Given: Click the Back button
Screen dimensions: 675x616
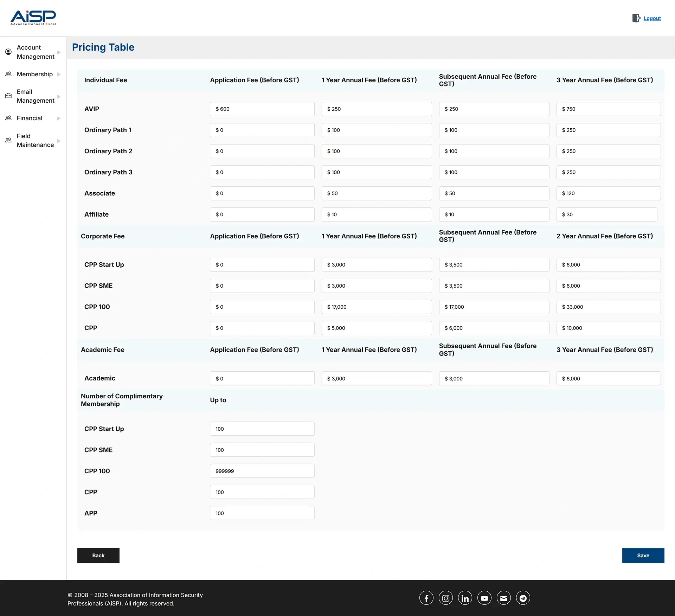Looking at the screenshot, I should click(98, 555).
